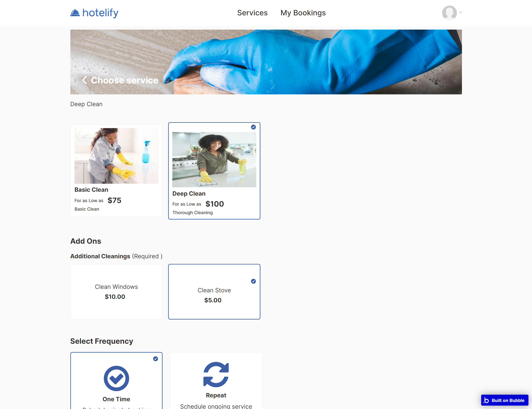This screenshot has width=532, height=409.
Task: Click the Add Ons section heading
Action: pos(86,241)
